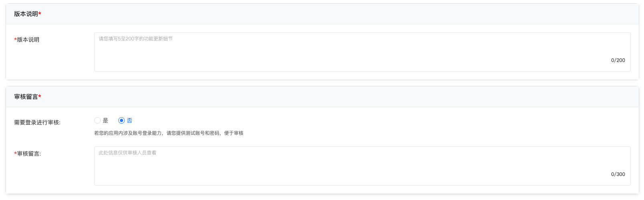Image resolution: width=644 pixels, height=200 pixels.
Task: Click the 0/300 character counter
Action: [x=618, y=174]
